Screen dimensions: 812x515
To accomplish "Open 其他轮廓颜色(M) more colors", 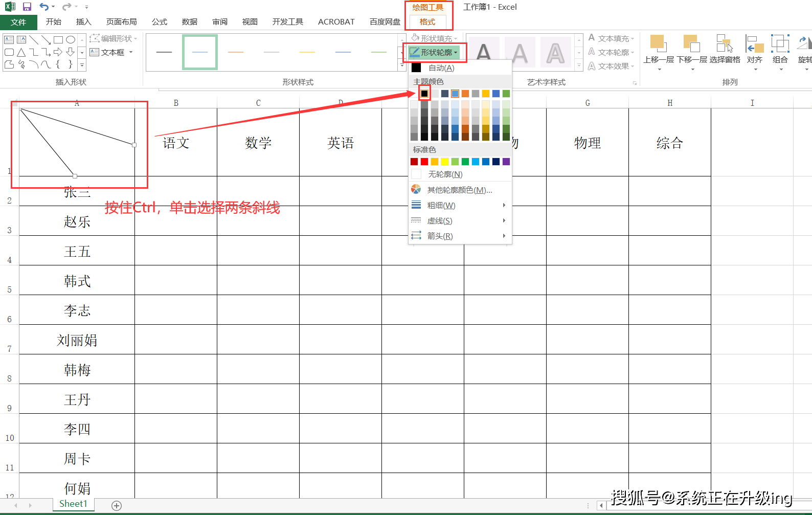I will click(x=460, y=190).
